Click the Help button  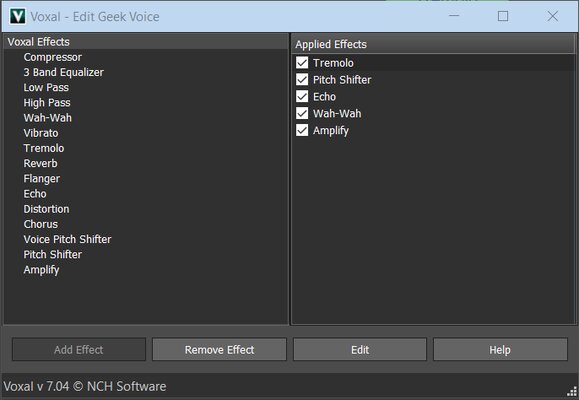pos(500,349)
